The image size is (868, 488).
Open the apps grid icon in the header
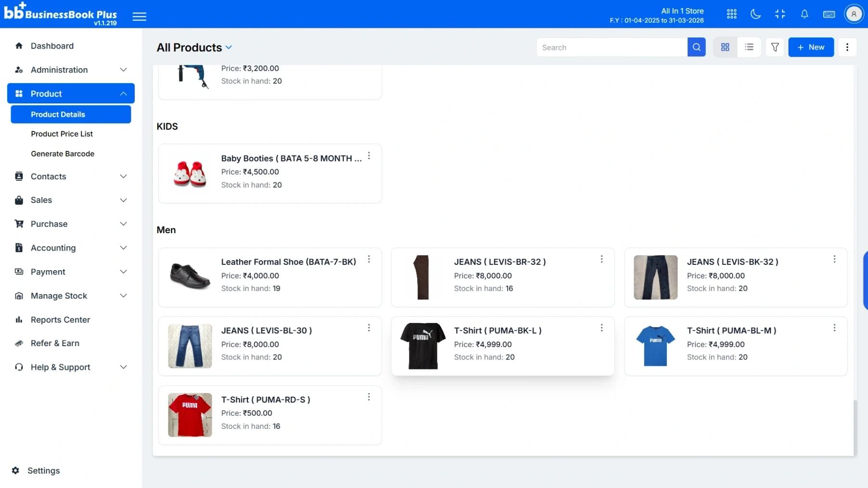[731, 14]
